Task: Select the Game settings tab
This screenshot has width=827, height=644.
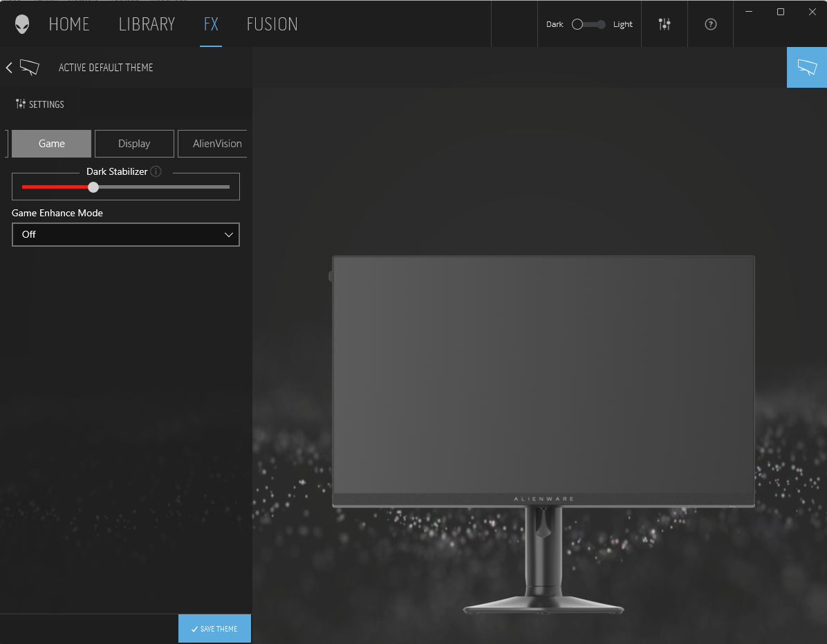Action: [51, 144]
